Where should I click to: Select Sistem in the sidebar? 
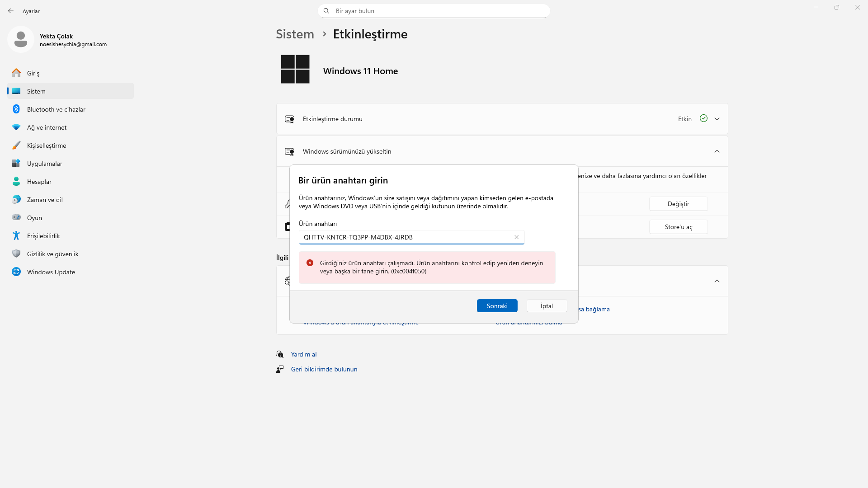pos(71,91)
